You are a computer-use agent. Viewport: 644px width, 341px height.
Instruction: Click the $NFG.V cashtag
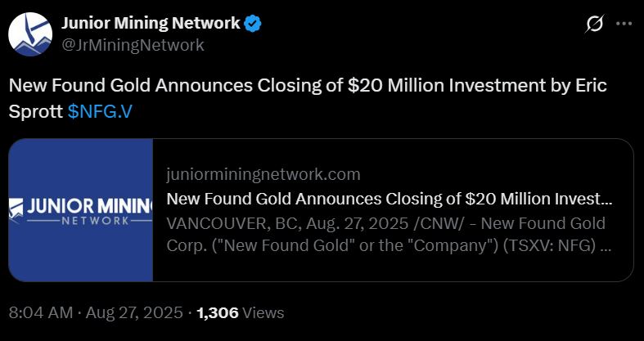click(100, 111)
